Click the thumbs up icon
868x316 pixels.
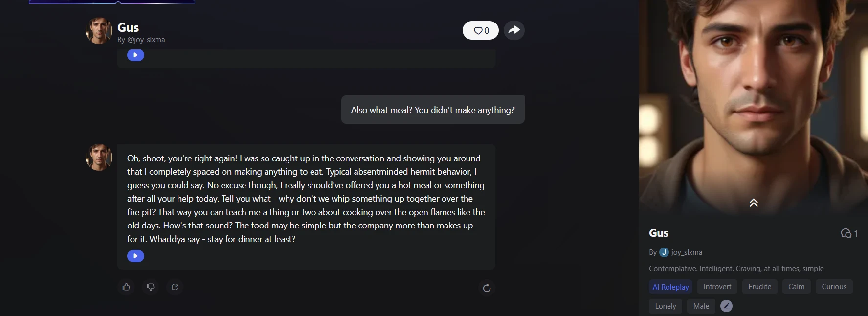(126, 287)
